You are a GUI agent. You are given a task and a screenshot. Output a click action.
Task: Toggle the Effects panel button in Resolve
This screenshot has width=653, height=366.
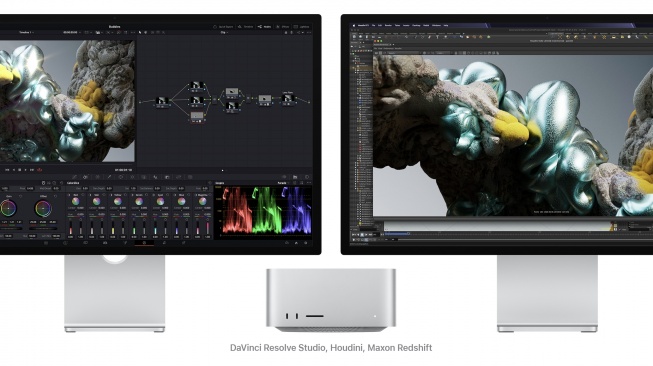tap(282, 27)
